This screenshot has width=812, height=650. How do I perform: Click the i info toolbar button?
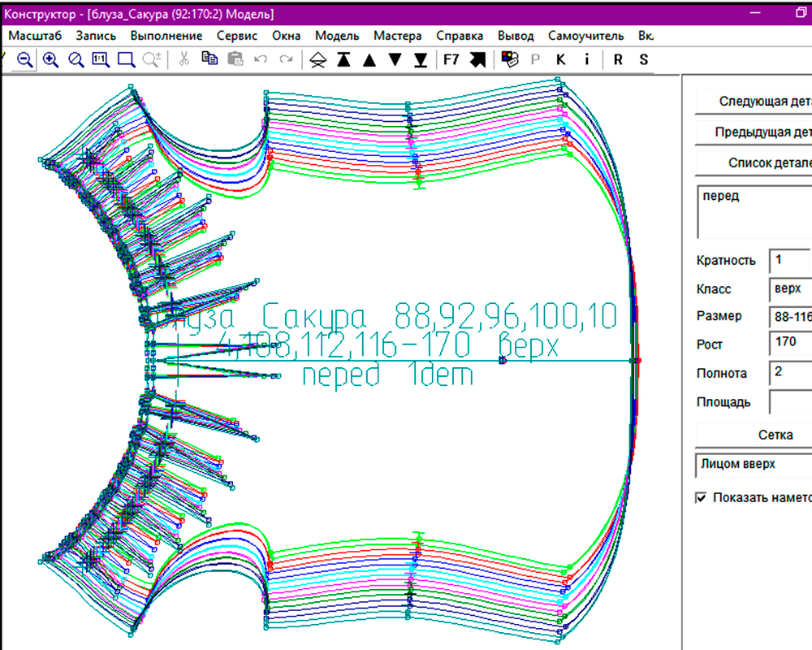coord(586,59)
